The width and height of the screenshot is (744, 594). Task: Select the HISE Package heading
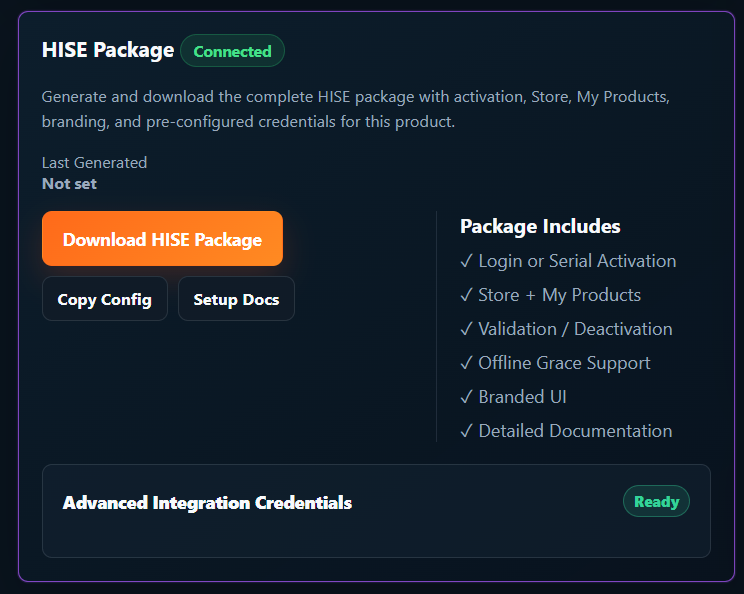tap(108, 50)
